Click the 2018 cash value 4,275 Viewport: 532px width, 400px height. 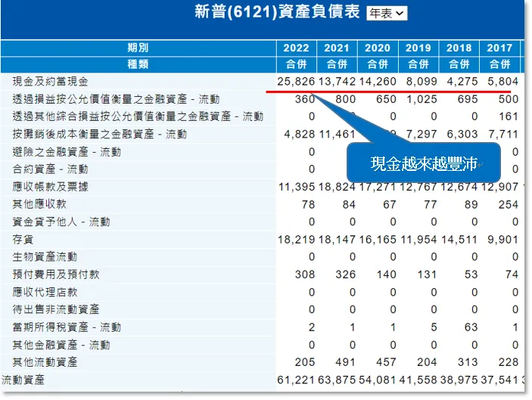point(462,82)
